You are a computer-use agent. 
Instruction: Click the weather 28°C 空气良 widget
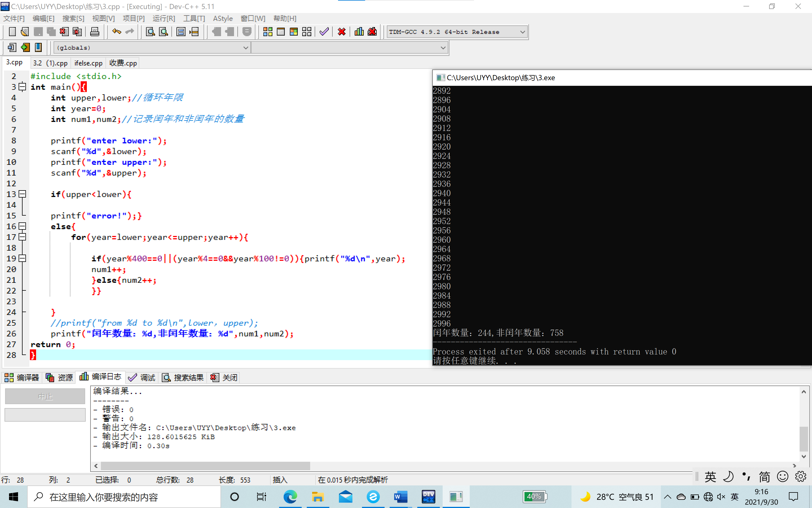pos(617,497)
